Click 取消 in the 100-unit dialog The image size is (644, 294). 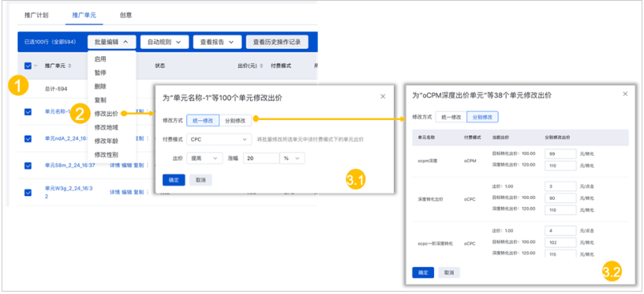coord(200,179)
